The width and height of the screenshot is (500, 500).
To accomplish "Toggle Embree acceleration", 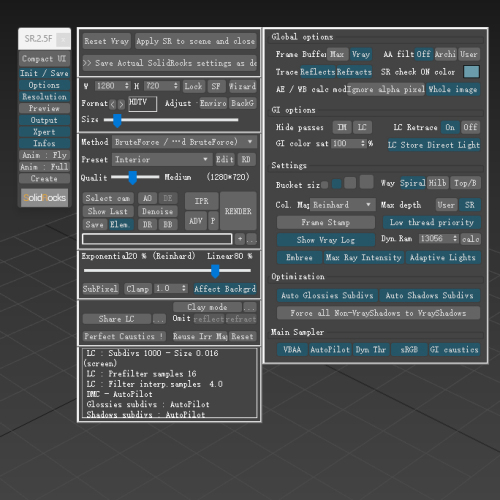I will (299, 257).
